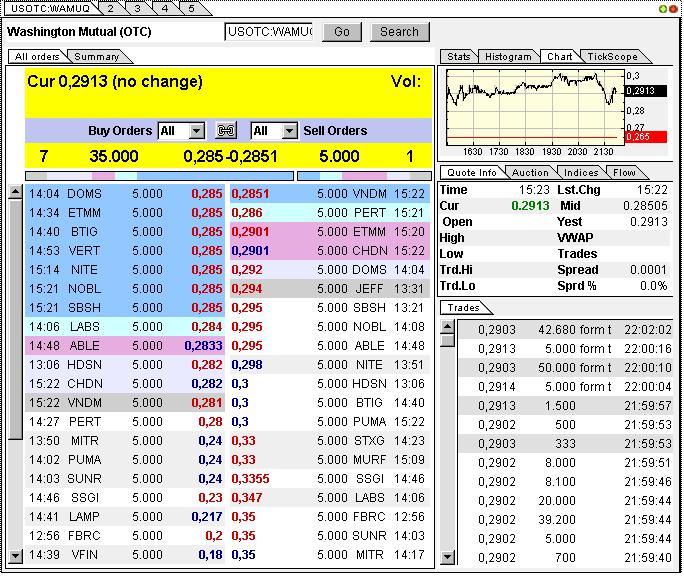Open the Stats tab
684x577 pixels.
point(458,57)
